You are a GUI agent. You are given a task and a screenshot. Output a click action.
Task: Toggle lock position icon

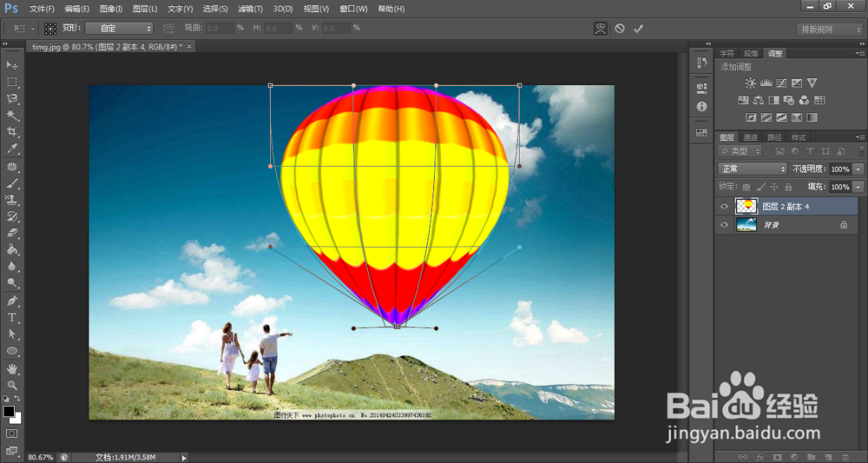774,187
